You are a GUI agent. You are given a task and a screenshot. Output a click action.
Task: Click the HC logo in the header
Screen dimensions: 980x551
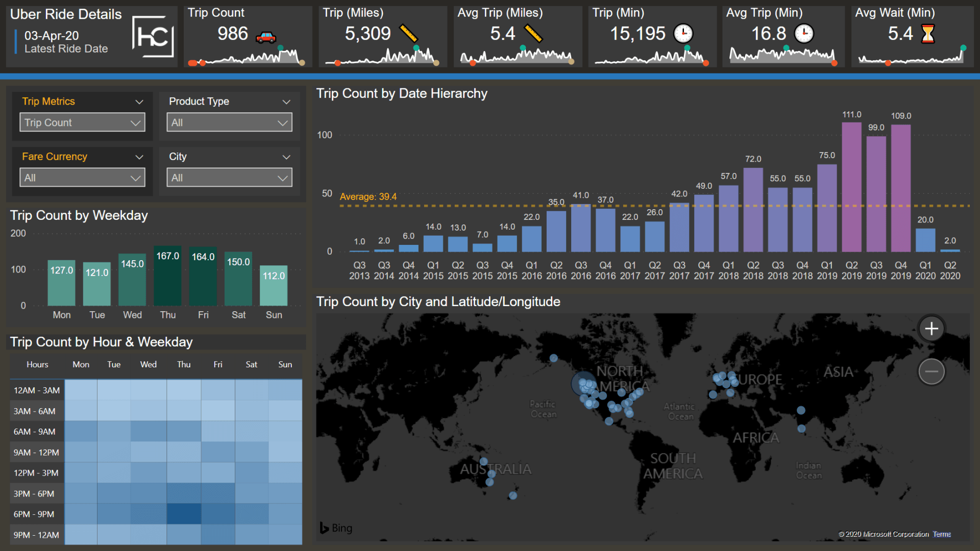point(153,36)
